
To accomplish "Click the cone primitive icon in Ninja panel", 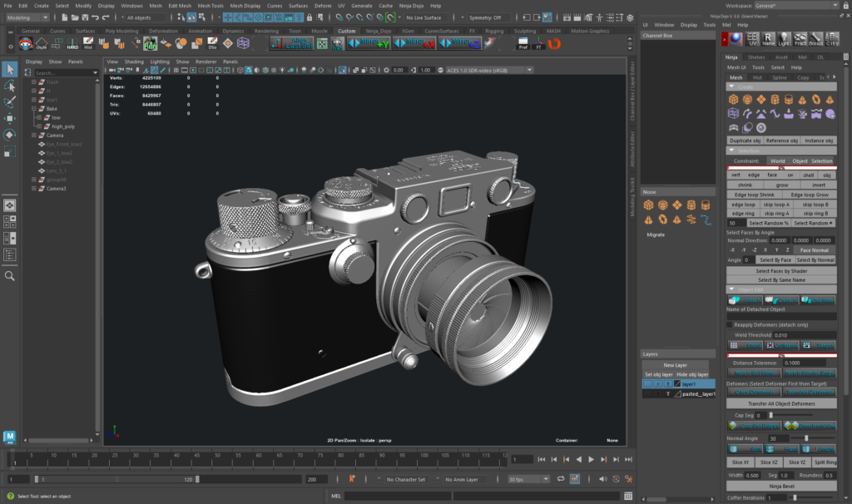I will pyautogui.click(x=804, y=99).
